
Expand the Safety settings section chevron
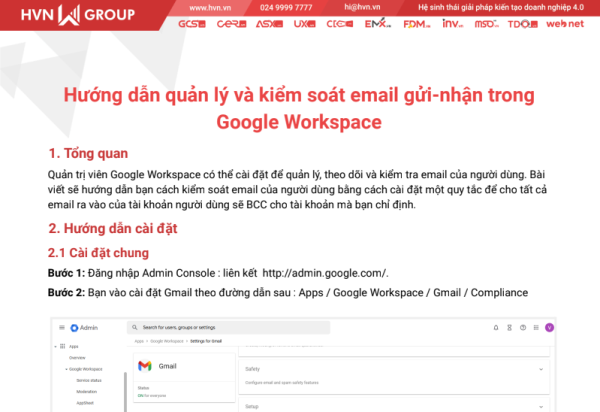pos(541,369)
